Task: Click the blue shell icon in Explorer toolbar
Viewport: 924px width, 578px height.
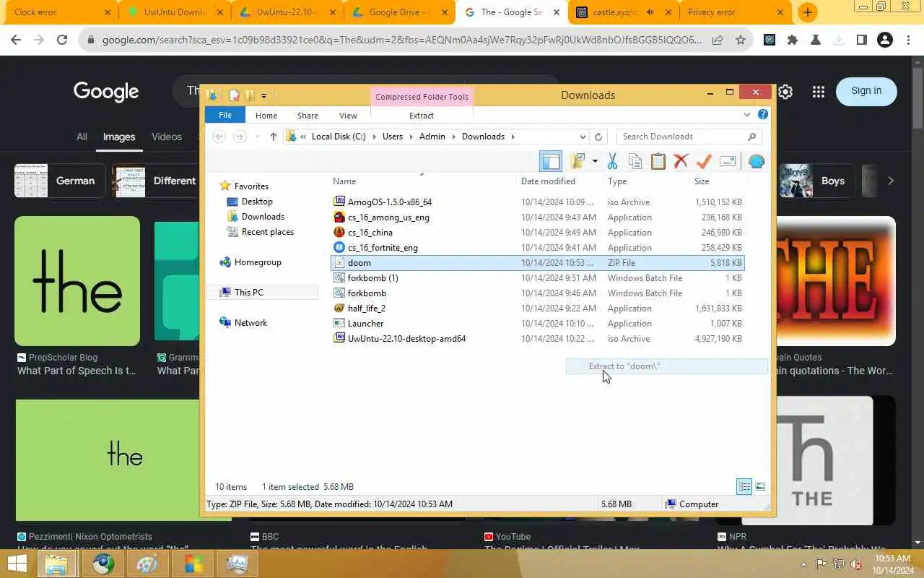Action: (x=756, y=161)
